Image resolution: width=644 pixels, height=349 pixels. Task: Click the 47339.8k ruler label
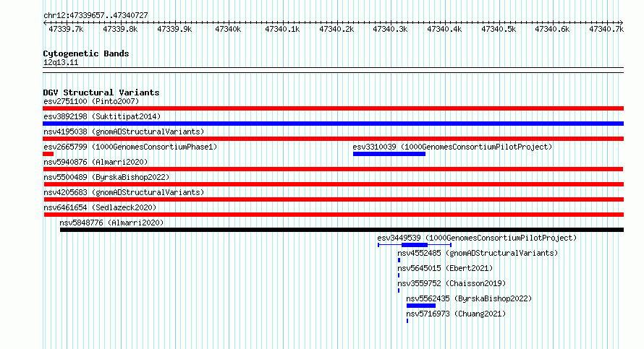[x=120, y=29]
